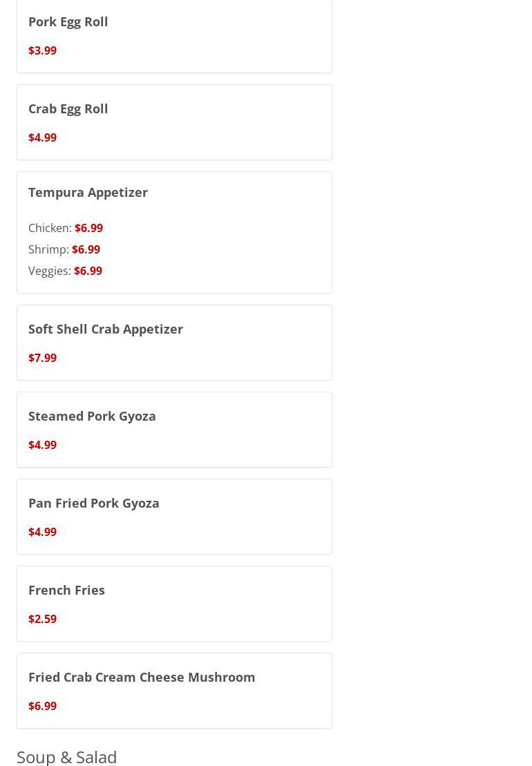
Task: Click the Pork Egg Roll $3.99 price
Action: [43, 50]
